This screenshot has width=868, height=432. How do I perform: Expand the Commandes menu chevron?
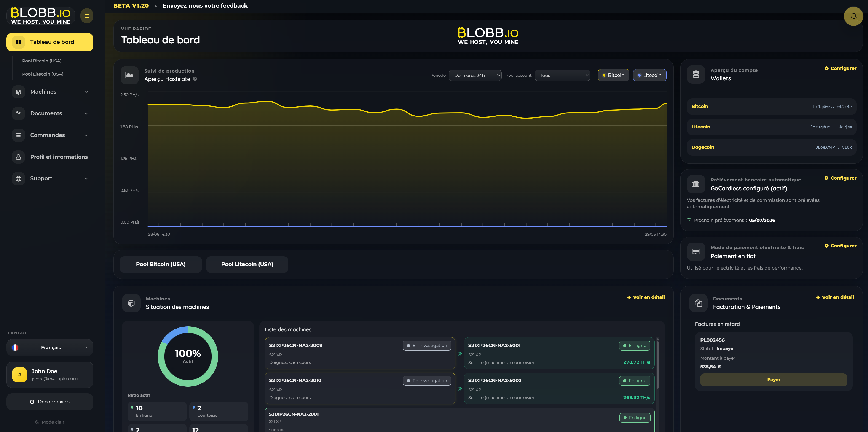(86, 135)
